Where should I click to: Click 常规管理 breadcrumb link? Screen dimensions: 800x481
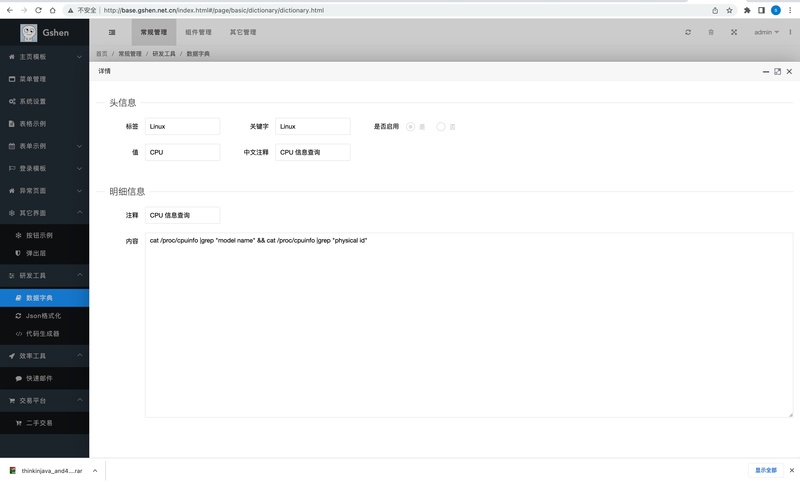(x=130, y=54)
